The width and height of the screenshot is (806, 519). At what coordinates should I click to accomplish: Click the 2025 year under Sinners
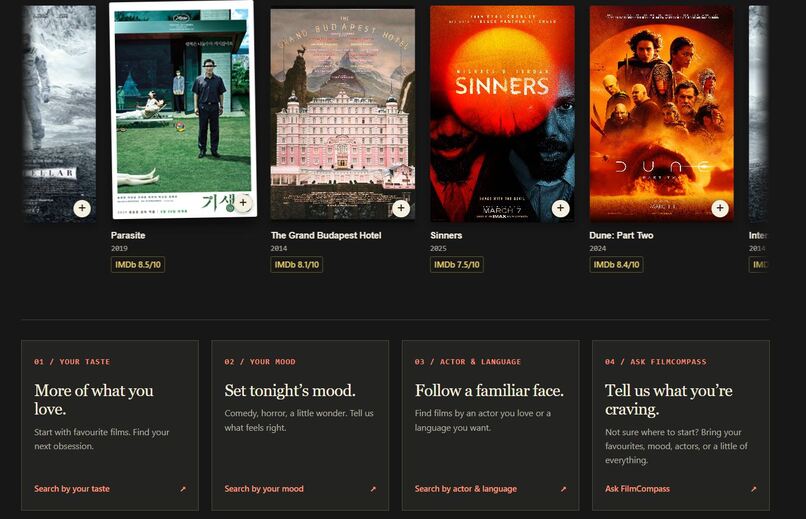(x=438, y=248)
